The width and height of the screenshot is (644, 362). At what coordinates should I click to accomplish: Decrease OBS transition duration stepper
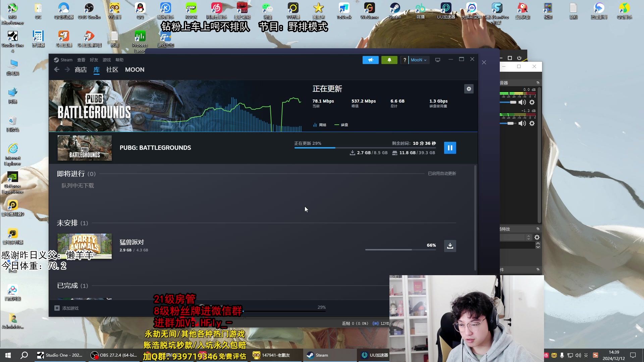click(x=538, y=247)
